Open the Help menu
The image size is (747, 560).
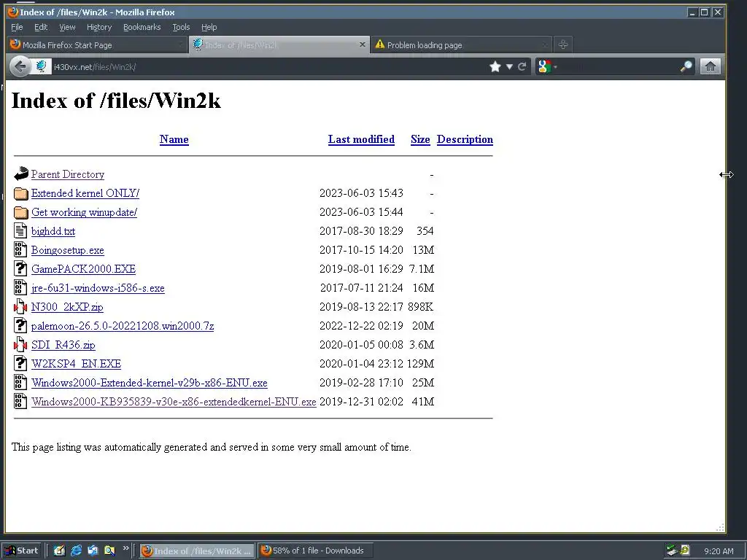[x=209, y=27]
